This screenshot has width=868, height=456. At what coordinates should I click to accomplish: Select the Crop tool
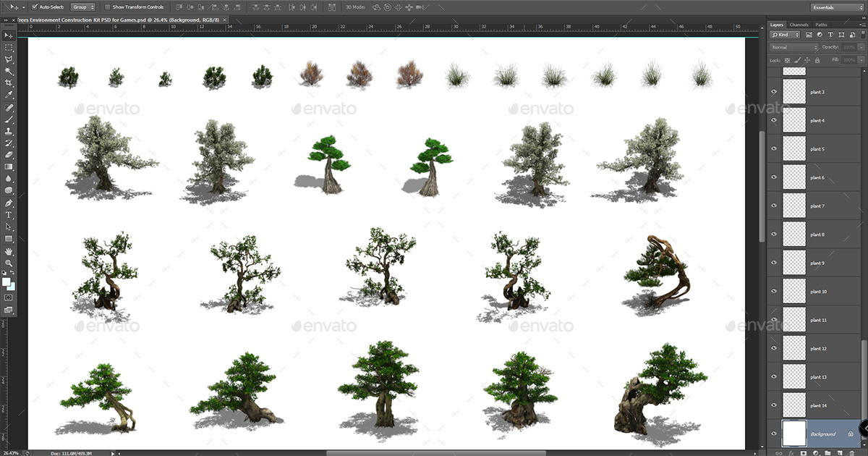[x=8, y=83]
